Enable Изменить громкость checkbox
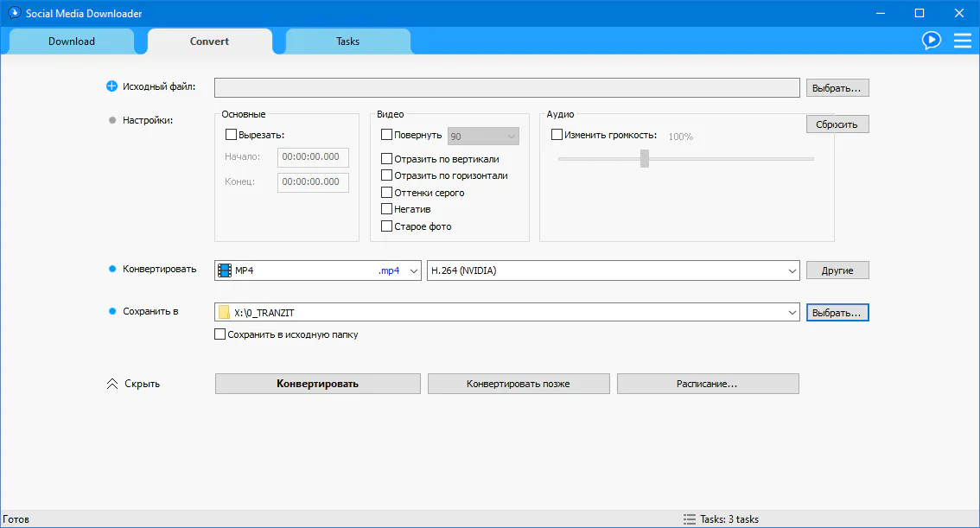This screenshot has height=528, width=980. (x=557, y=135)
